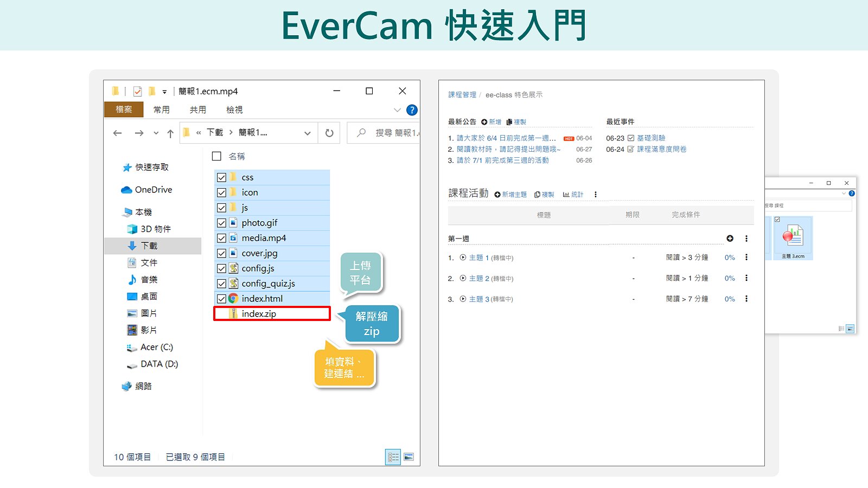
Task: Click the Help question mark icon
Action: tap(412, 110)
